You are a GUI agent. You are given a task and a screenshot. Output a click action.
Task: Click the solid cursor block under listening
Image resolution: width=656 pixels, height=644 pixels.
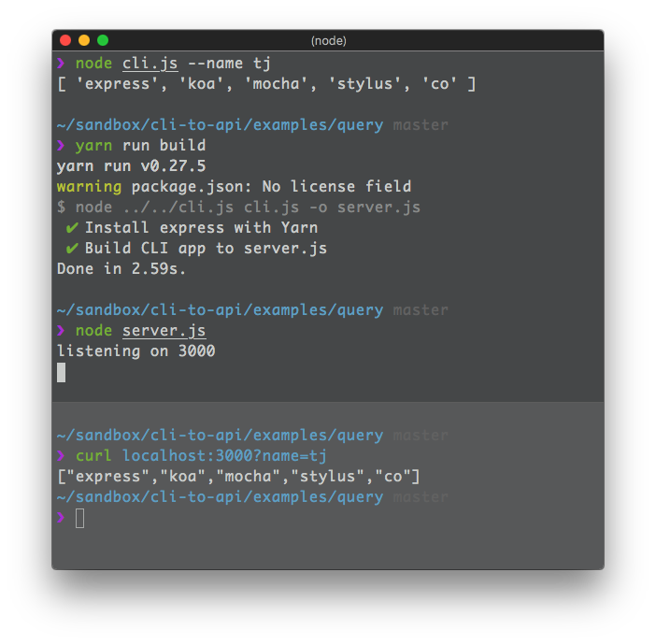point(61,372)
